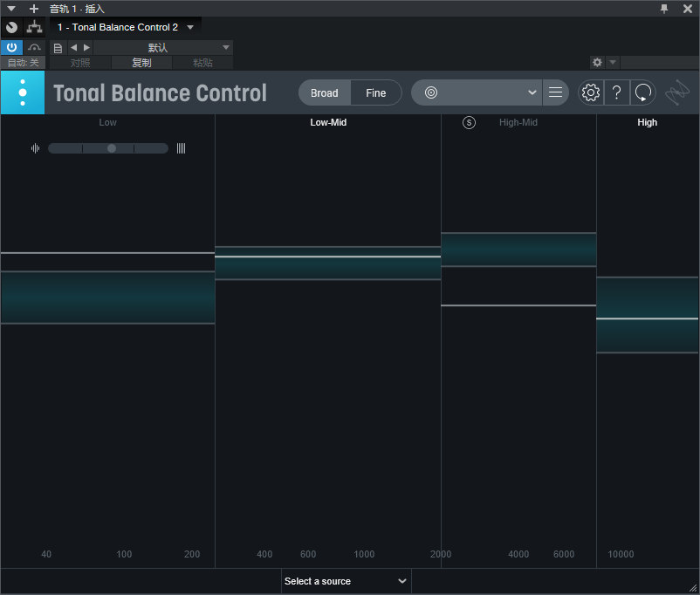
Task: Open Tonal Balance Control settings gear
Action: [x=591, y=92]
